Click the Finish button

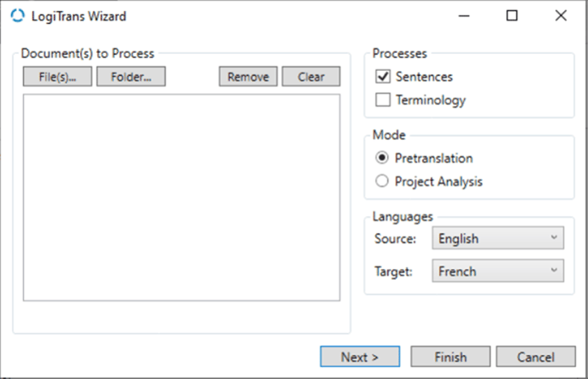(x=450, y=357)
